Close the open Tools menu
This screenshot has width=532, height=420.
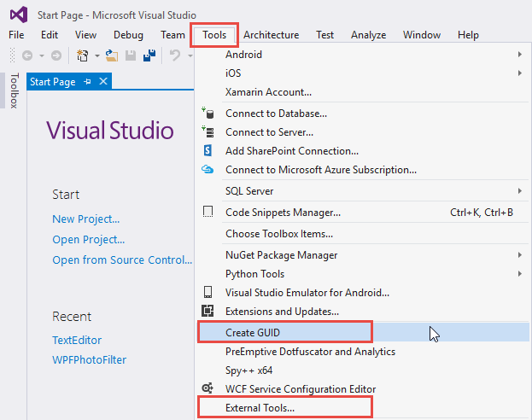click(x=214, y=35)
